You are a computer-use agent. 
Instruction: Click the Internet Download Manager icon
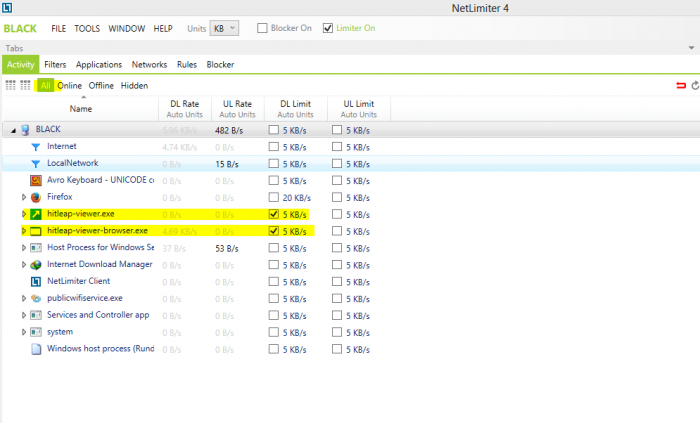(36, 265)
